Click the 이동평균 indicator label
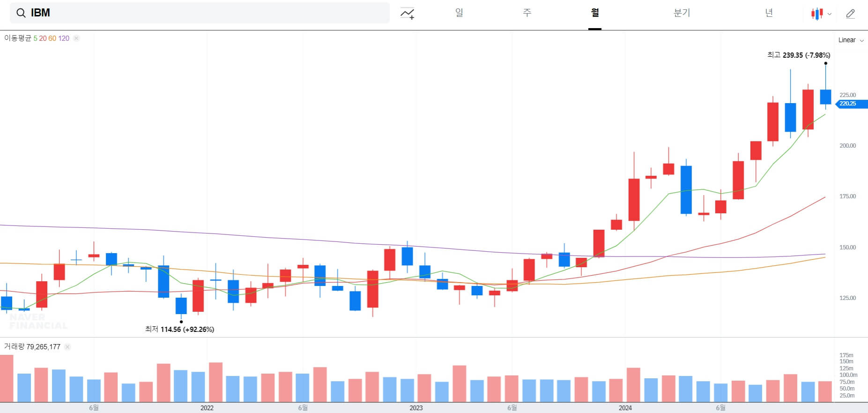 point(18,38)
